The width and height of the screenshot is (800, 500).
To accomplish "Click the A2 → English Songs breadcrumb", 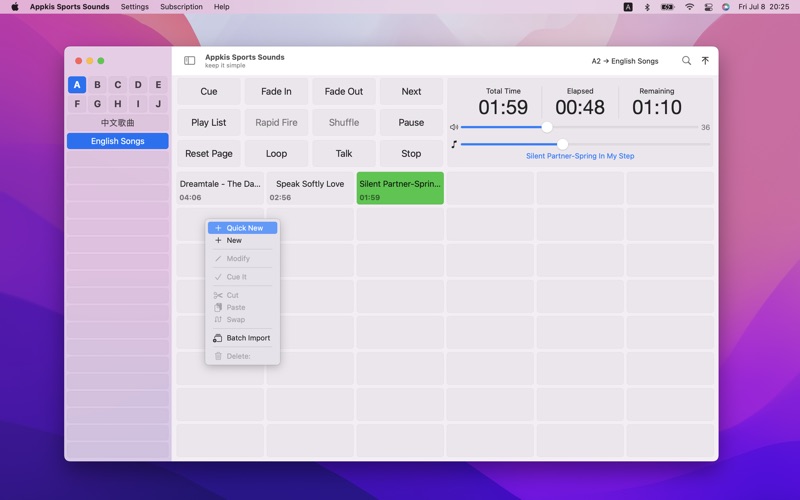I will pyautogui.click(x=625, y=61).
